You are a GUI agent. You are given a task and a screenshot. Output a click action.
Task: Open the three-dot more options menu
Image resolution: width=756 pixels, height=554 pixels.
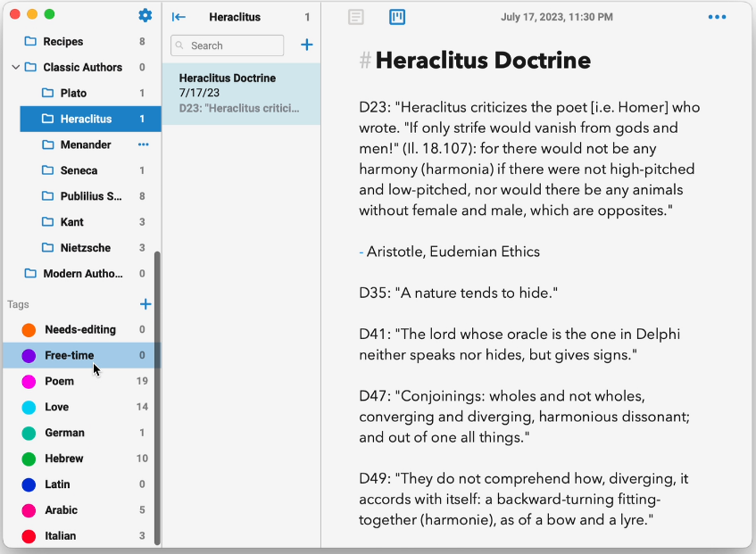[x=717, y=17]
